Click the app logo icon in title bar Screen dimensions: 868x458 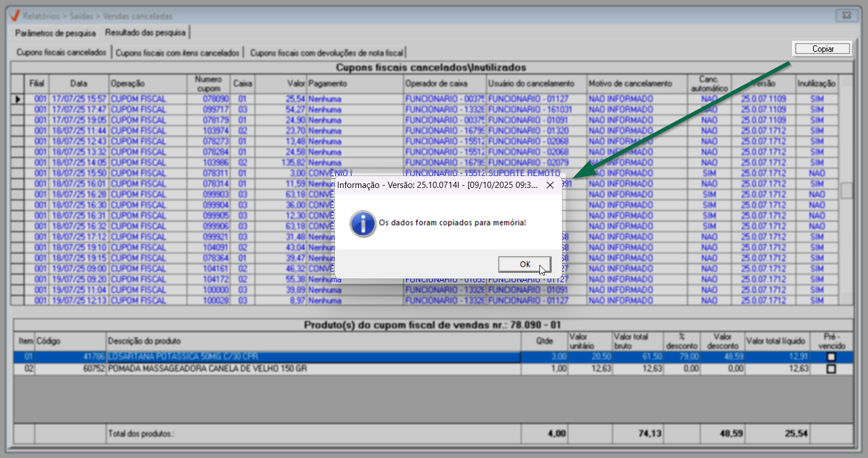15,16
